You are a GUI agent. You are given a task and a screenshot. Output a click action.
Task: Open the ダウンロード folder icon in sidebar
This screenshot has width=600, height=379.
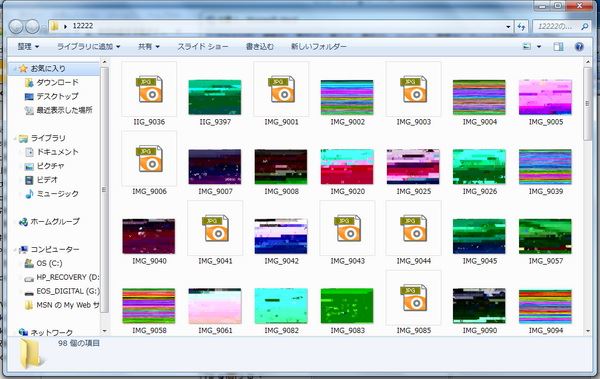pyautogui.click(x=29, y=83)
